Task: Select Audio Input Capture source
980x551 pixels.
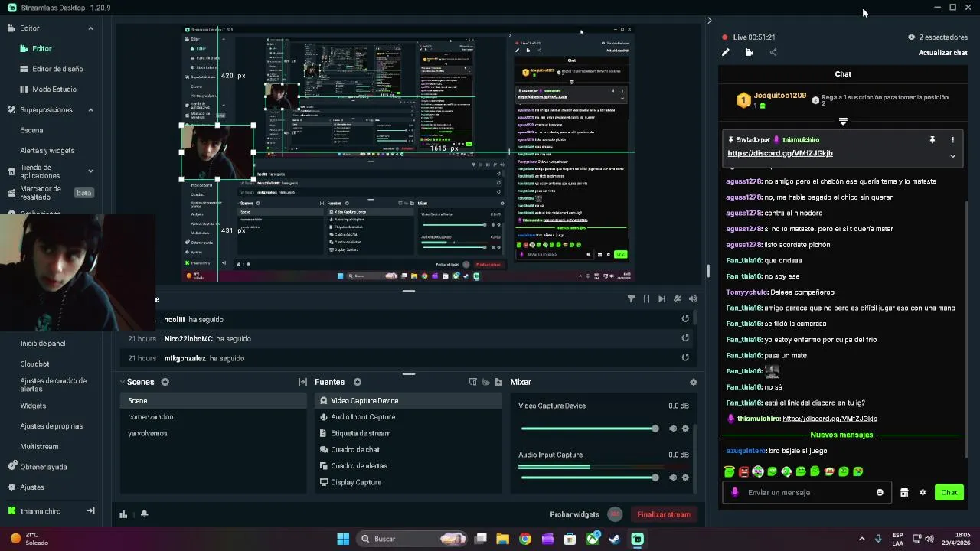Action: click(408, 417)
